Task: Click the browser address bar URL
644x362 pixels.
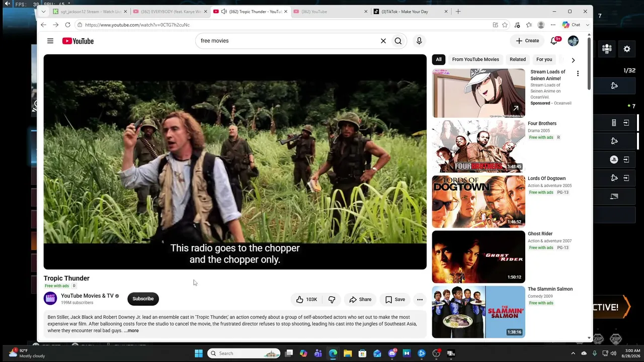Action: (137, 25)
